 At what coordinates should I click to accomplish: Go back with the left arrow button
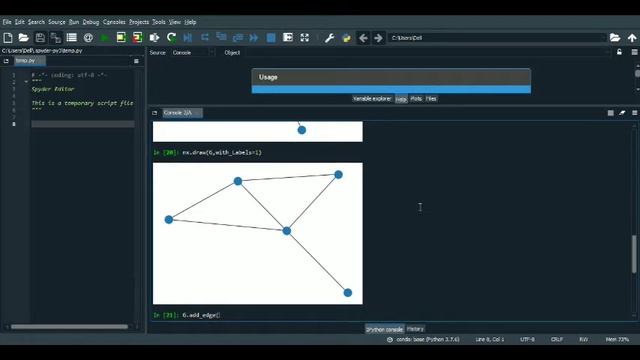coord(363,38)
